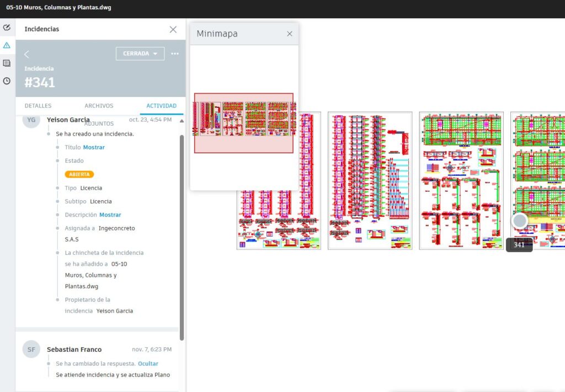Go back using the left chevron arrow
The image size is (565, 392).
pyautogui.click(x=27, y=54)
